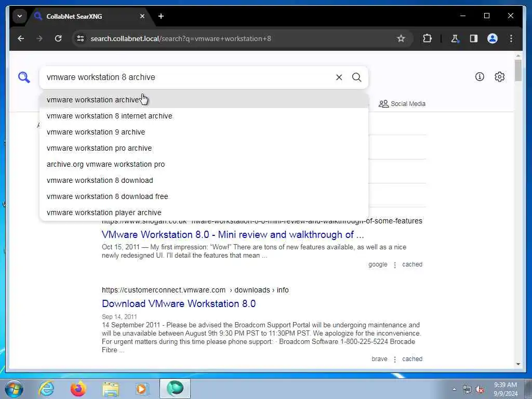
Task: Choose suggestion 'vmware workstation pro archive'
Action: (x=204, y=148)
